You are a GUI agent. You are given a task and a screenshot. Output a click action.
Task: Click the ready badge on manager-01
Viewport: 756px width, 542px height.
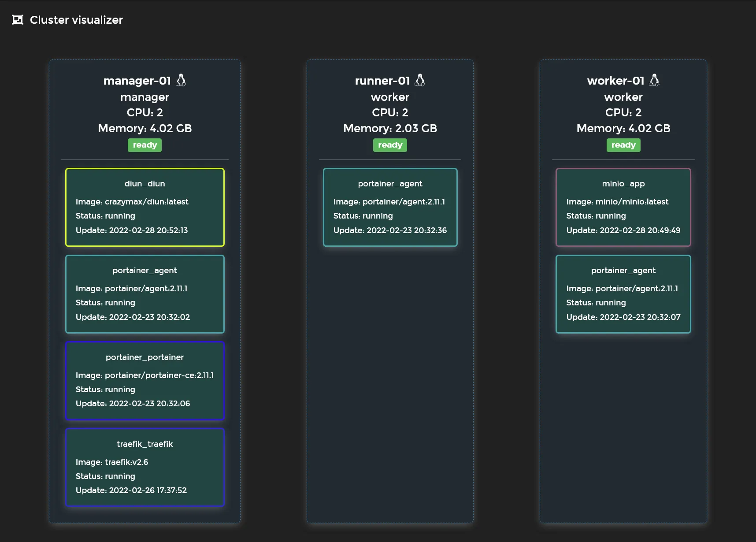click(145, 145)
